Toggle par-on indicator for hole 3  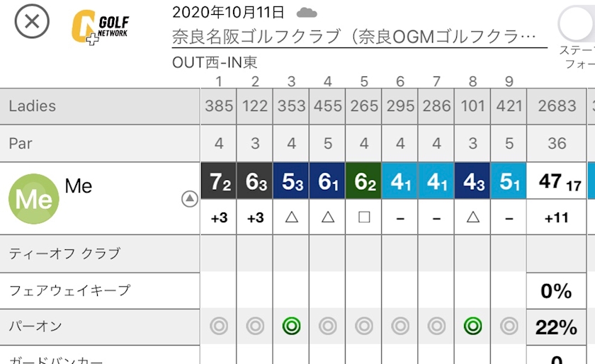coord(291,326)
